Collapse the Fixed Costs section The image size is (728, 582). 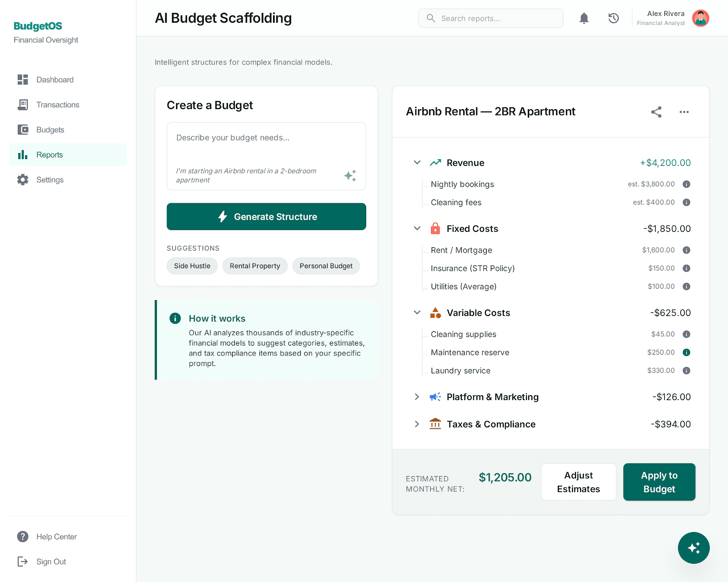coord(417,229)
